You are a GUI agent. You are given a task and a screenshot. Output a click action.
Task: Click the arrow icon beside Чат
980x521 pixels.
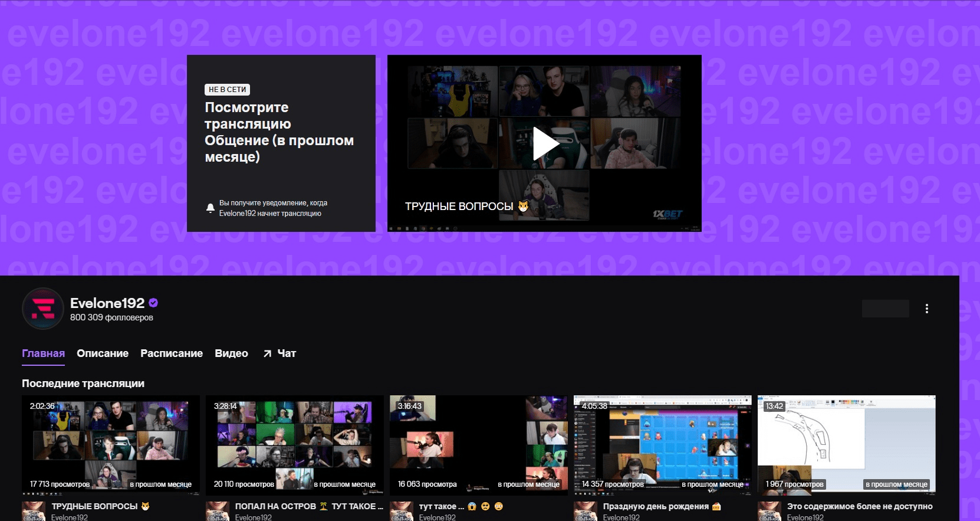267,353
